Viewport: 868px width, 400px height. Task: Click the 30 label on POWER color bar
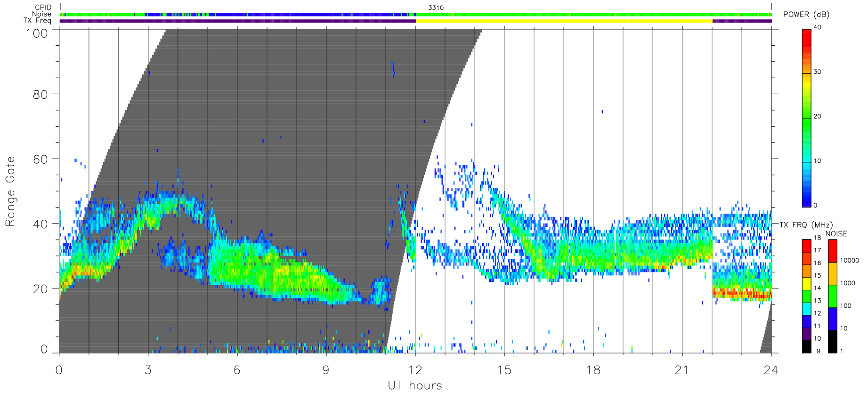[x=817, y=72]
